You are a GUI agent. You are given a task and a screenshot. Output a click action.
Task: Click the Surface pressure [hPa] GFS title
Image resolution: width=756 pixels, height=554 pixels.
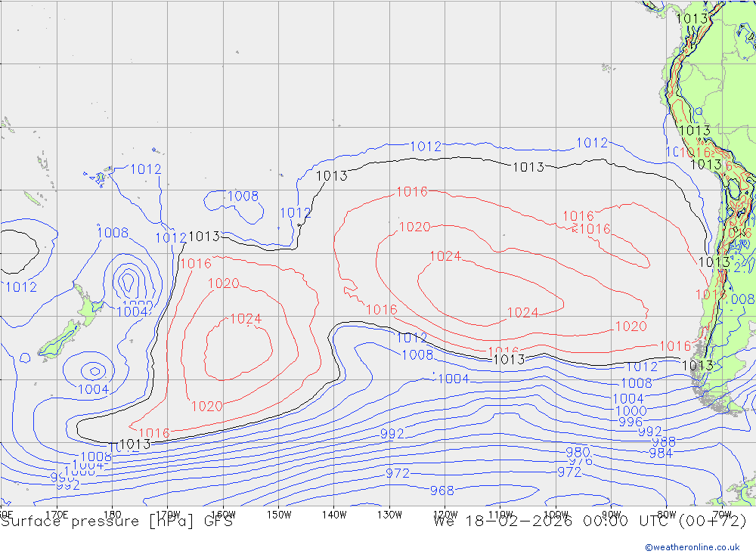[116, 521]
